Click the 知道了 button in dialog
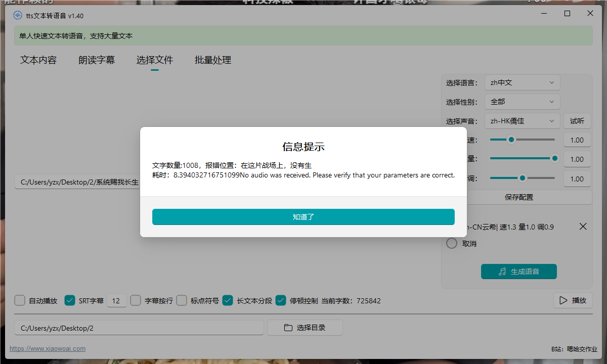Screen dimensions: 607x364 click(x=303, y=217)
